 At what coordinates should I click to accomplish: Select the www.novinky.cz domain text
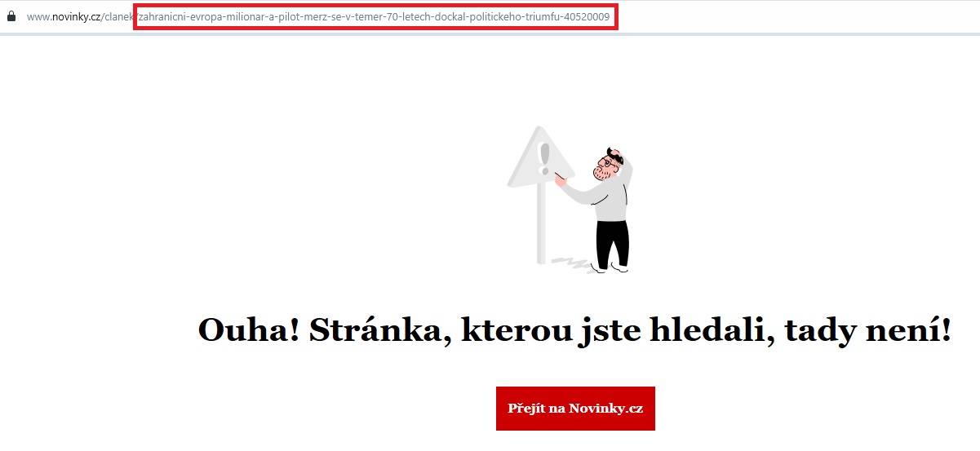tap(64, 17)
